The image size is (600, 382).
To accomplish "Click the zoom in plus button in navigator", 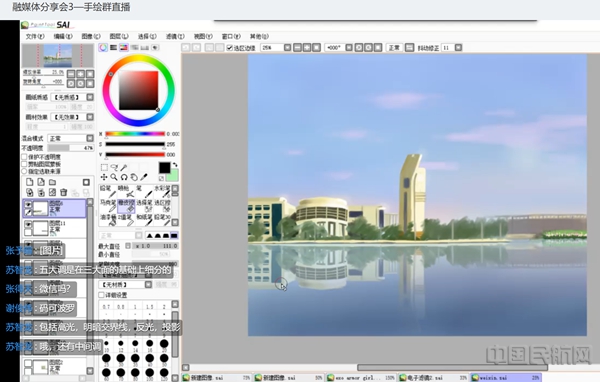I will (x=81, y=74).
